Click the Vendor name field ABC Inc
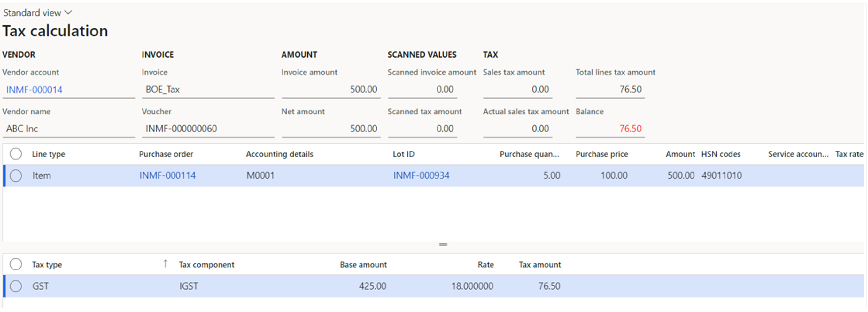Viewport: 868px width, 312px height. [x=69, y=129]
